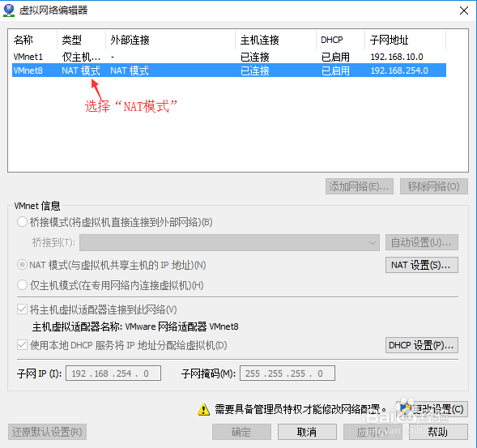
Task: Click the 类型 column header
Action: click(72, 40)
